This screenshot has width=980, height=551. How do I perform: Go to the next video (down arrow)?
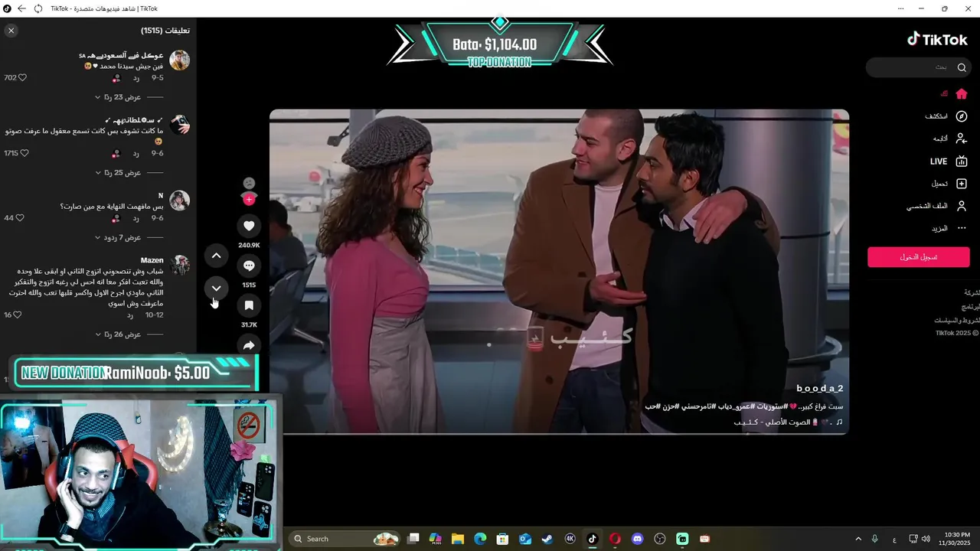216,288
